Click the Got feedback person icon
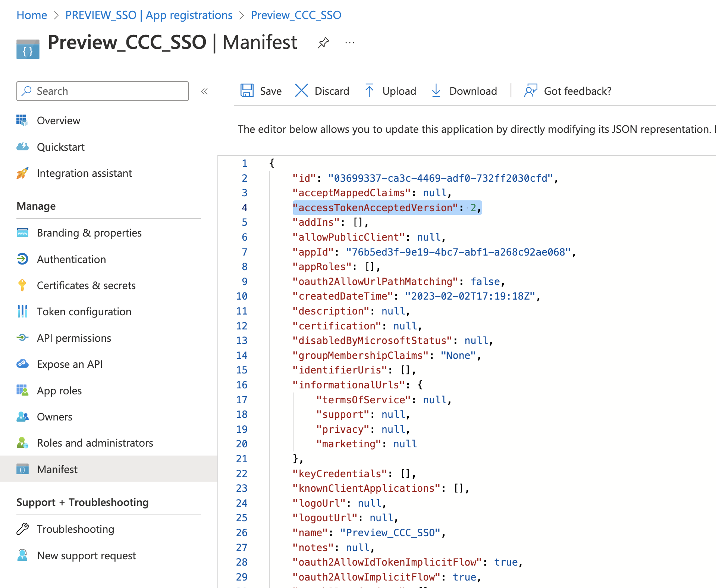The width and height of the screenshot is (716, 588). click(x=531, y=91)
